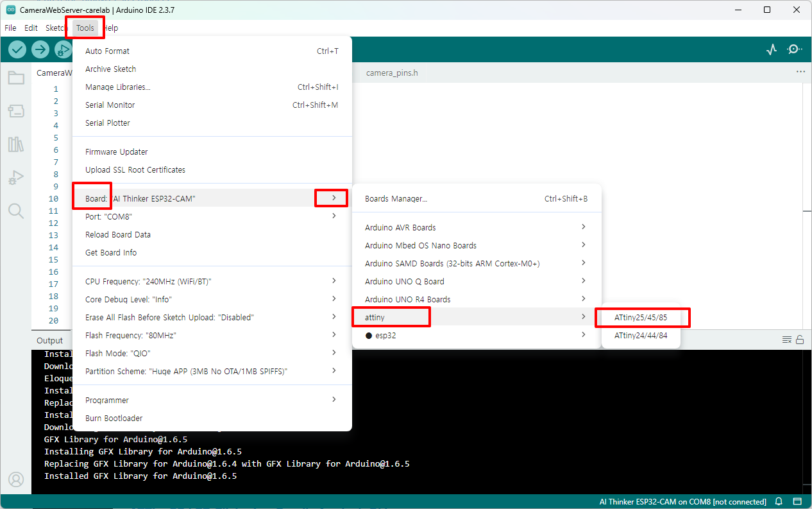Select Auto Format menu entry

[212, 51]
